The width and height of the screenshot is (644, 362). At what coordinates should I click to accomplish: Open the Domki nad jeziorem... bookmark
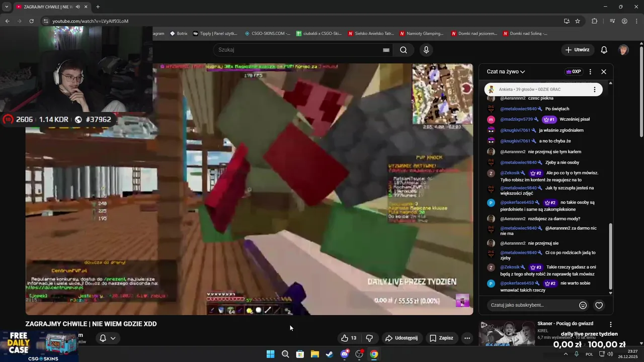click(474, 34)
